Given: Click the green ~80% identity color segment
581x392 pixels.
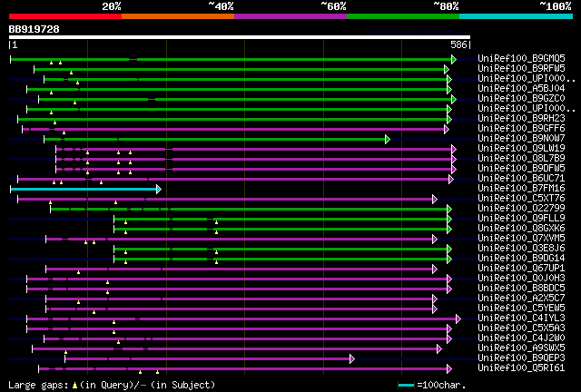Looking at the screenshot, I should [403, 16].
